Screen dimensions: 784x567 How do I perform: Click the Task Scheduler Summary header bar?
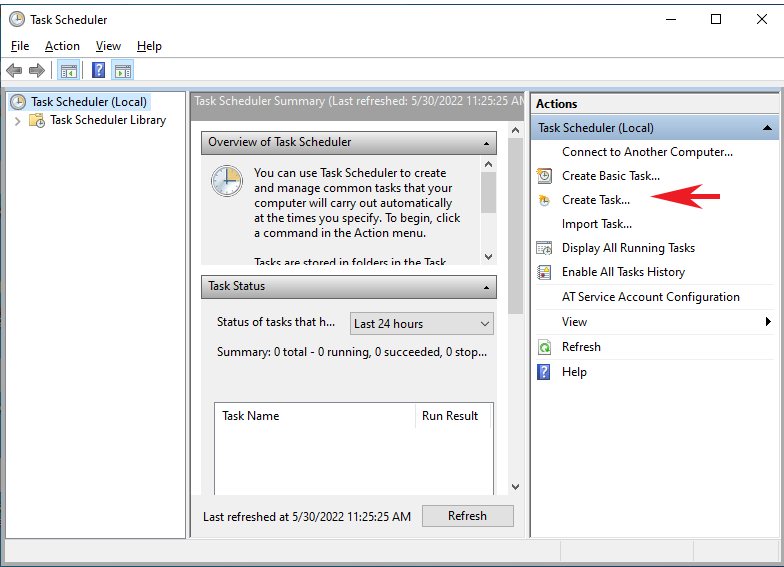pyautogui.click(x=357, y=106)
